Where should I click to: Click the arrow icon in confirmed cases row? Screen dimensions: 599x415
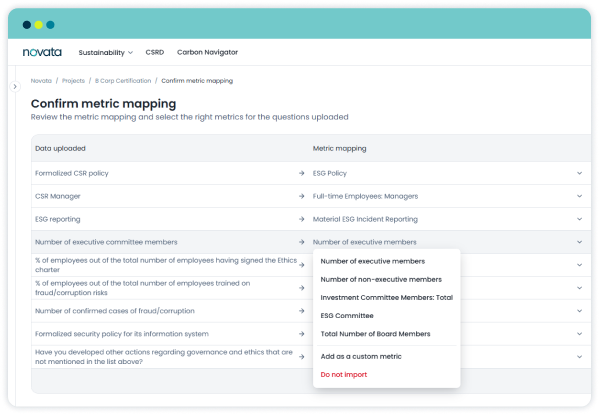[301, 311]
